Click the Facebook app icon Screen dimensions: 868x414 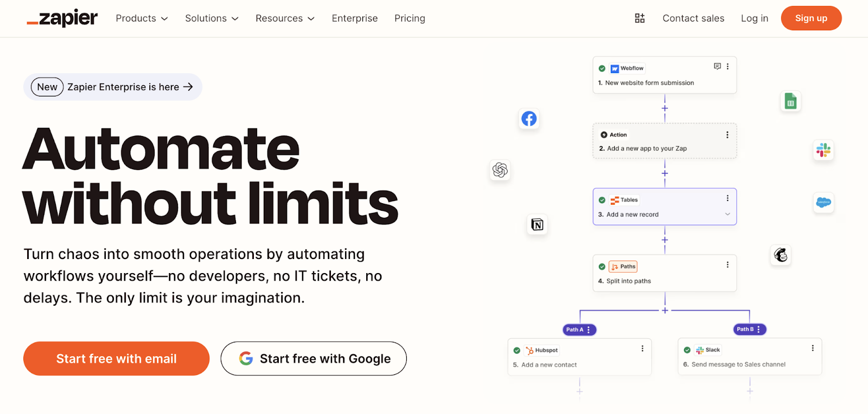click(529, 119)
